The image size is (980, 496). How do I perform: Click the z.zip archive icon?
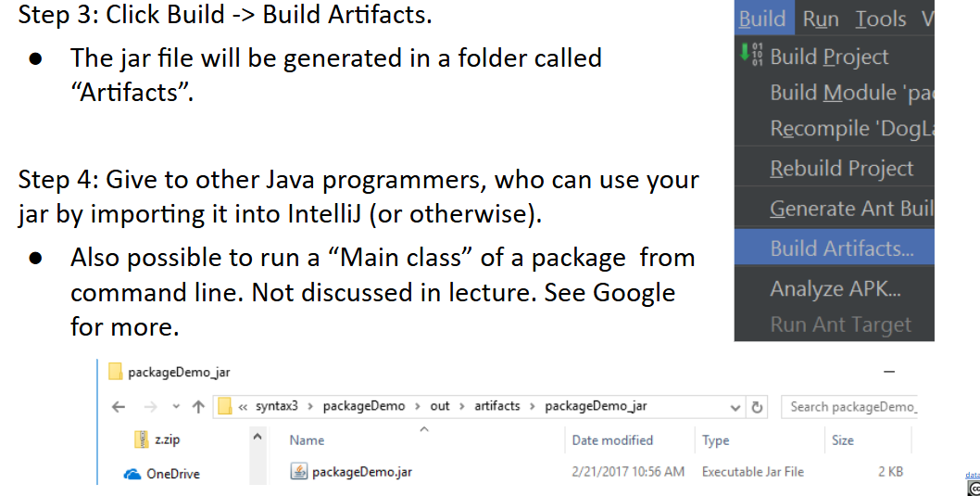point(142,439)
